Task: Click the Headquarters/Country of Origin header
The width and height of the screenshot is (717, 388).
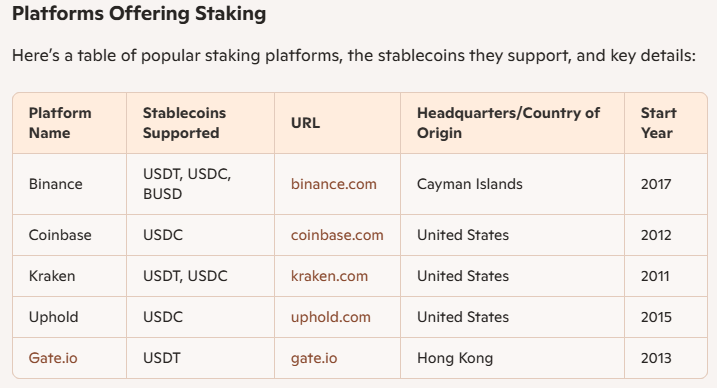Action: [513, 123]
